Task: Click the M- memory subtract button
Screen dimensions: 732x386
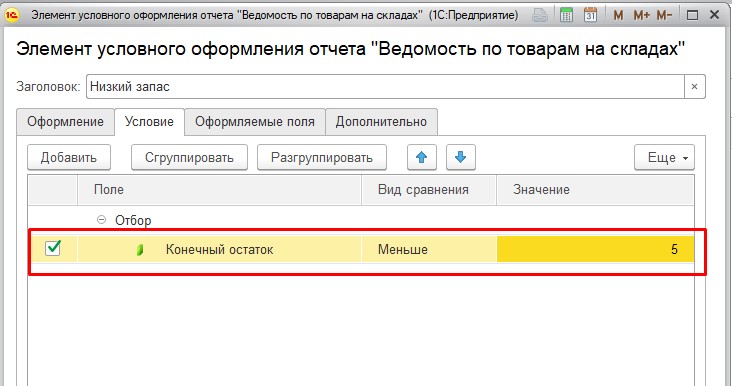Action: (x=664, y=15)
